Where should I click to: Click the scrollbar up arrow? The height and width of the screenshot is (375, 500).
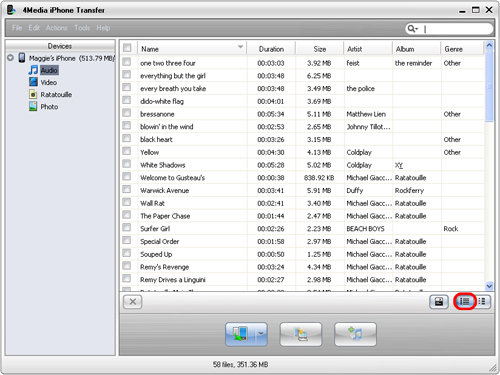click(x=489, y=45)
